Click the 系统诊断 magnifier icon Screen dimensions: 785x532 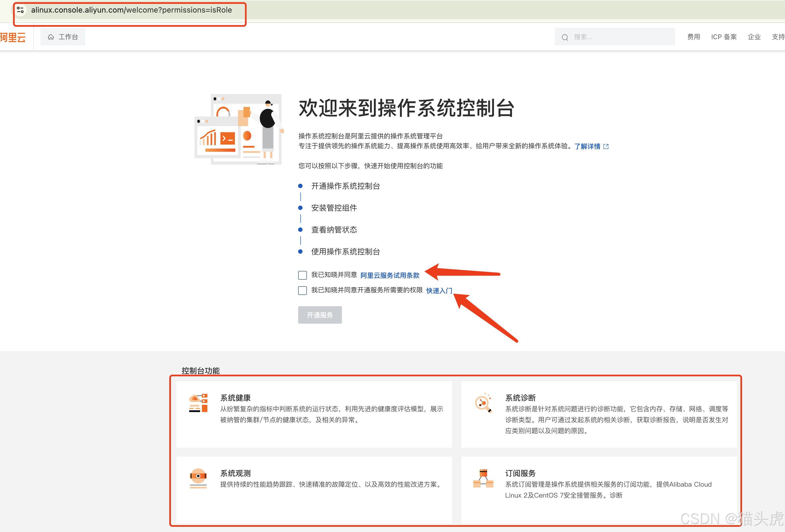(x=483, y=403)
